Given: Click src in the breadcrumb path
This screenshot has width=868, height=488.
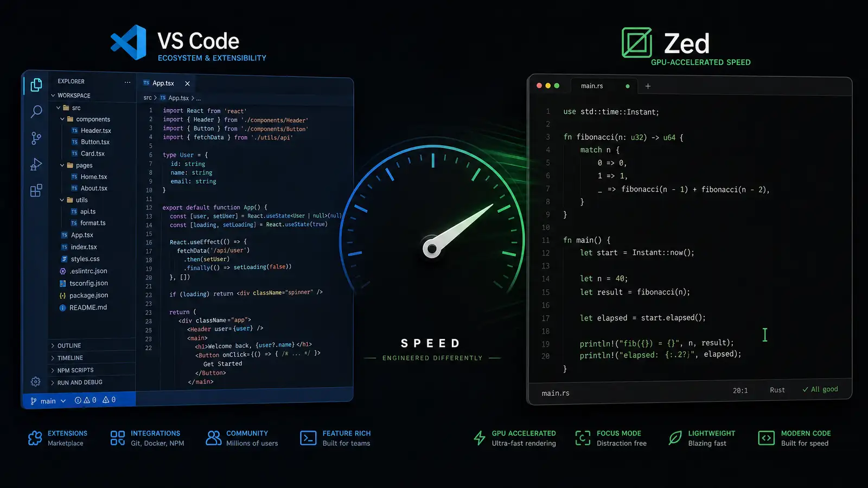Looking at the screenshot, I should tap(148, 98).
